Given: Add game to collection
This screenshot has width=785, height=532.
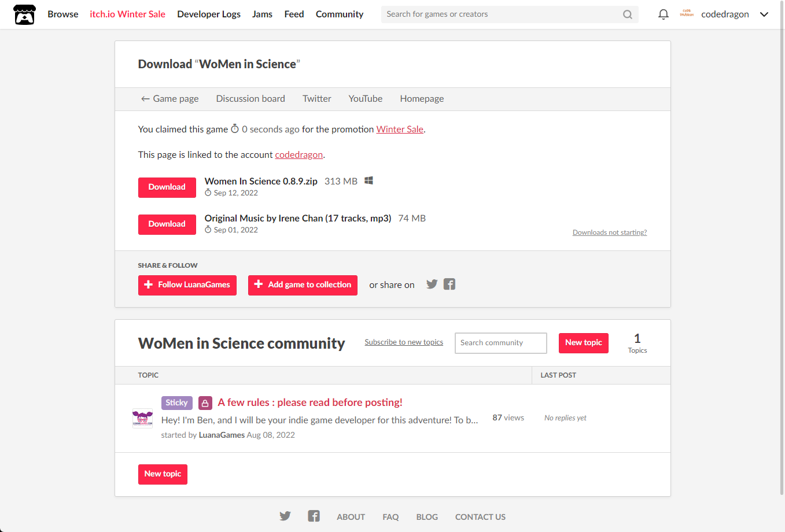Looking at the screenshot, I should click(303, 285).
